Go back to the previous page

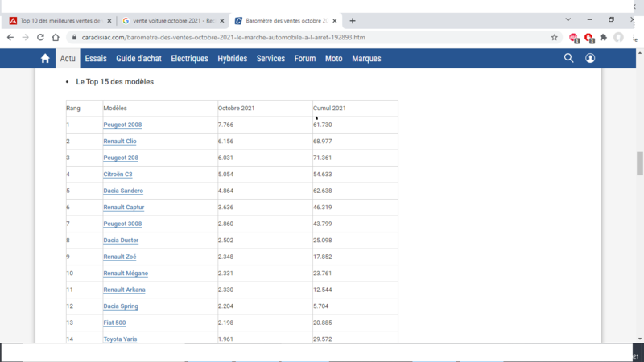10,37
